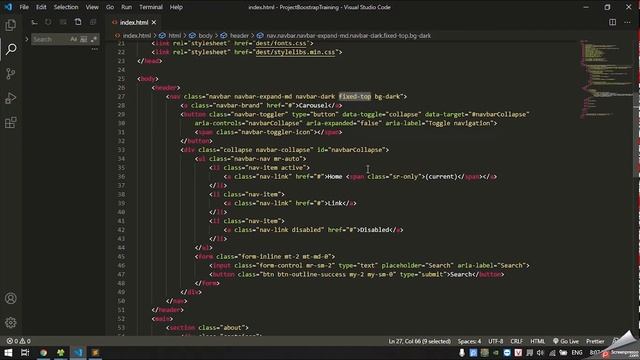Click the search panel refresh icon
Image resolution: width=640 pixels, height=360 pixels.
pos(48,22)
